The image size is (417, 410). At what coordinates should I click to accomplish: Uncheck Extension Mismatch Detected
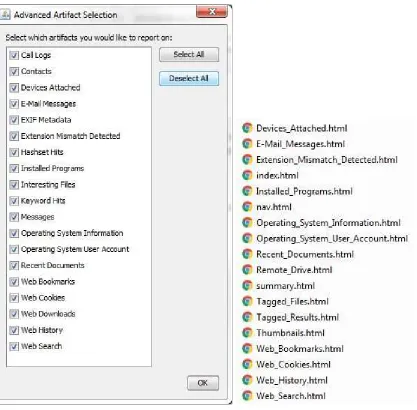14,136
